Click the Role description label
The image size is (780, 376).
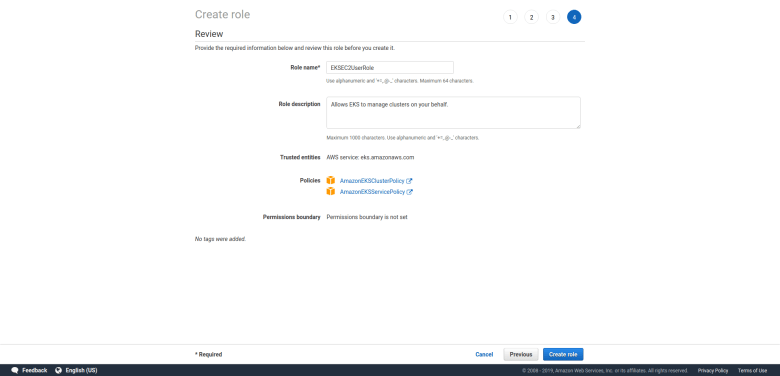tap(299, 104)
